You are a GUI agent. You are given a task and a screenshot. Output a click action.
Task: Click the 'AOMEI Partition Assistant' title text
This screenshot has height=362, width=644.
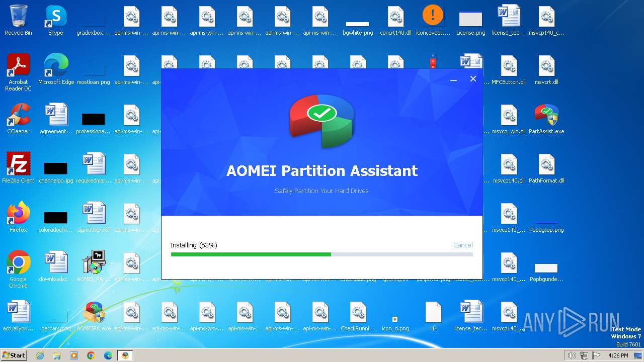[322, 171]
